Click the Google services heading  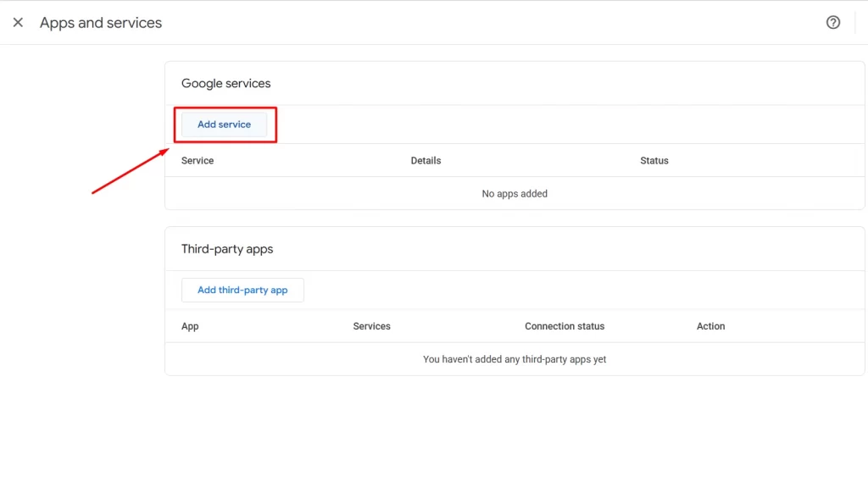225,84
